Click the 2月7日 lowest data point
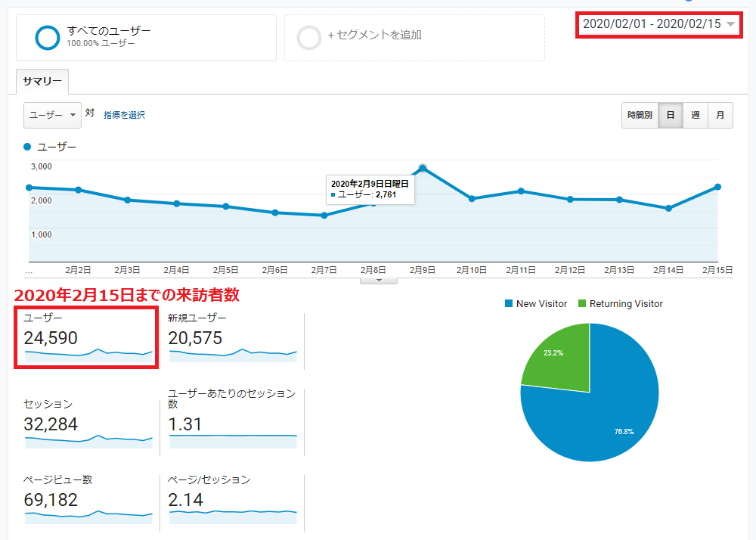Viewport: 756px width, 540px height. 324,216
